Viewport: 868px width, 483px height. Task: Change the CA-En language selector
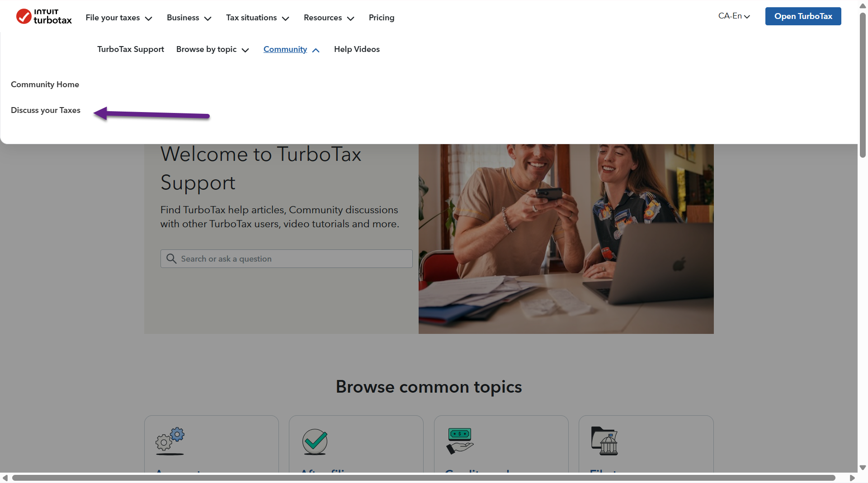pos(734,16)
